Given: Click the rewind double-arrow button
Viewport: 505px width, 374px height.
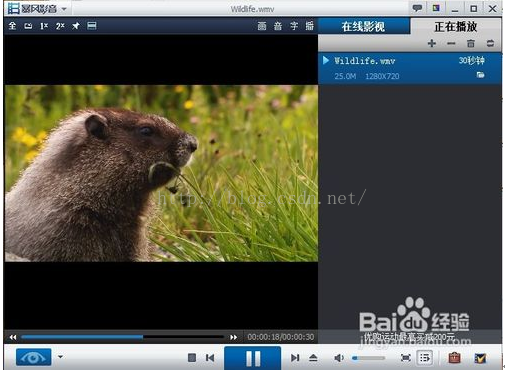Looking at the screenshot, I should [13, 337].
